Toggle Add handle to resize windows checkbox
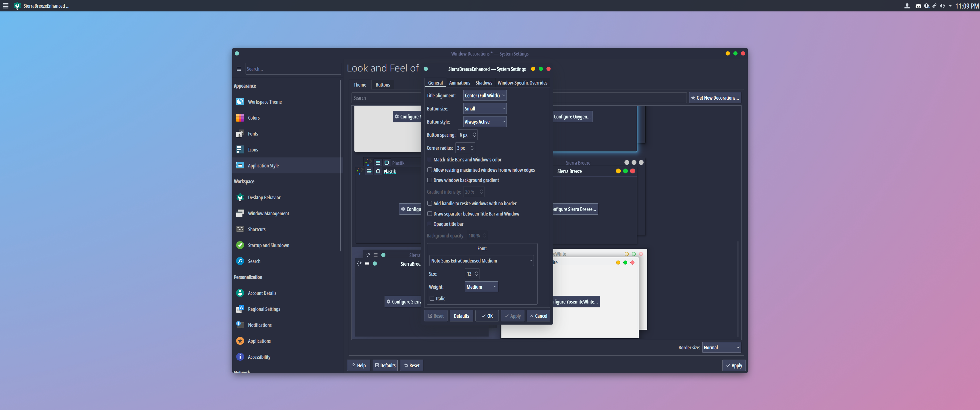Image resolution: width=980 pixels, height=410 pixels. click(430, 204)
